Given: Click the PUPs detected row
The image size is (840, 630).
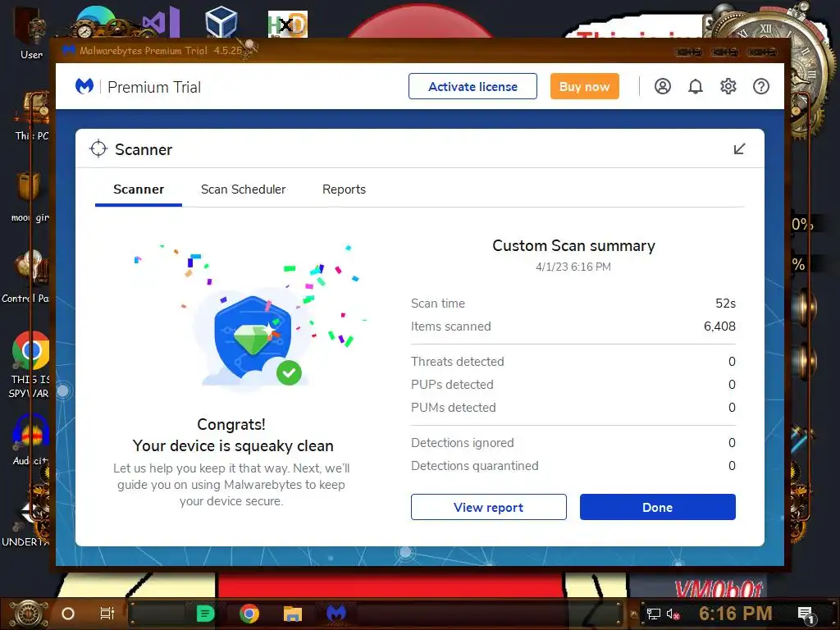Looking at the screenshot, I should click(x=573, y=385).
